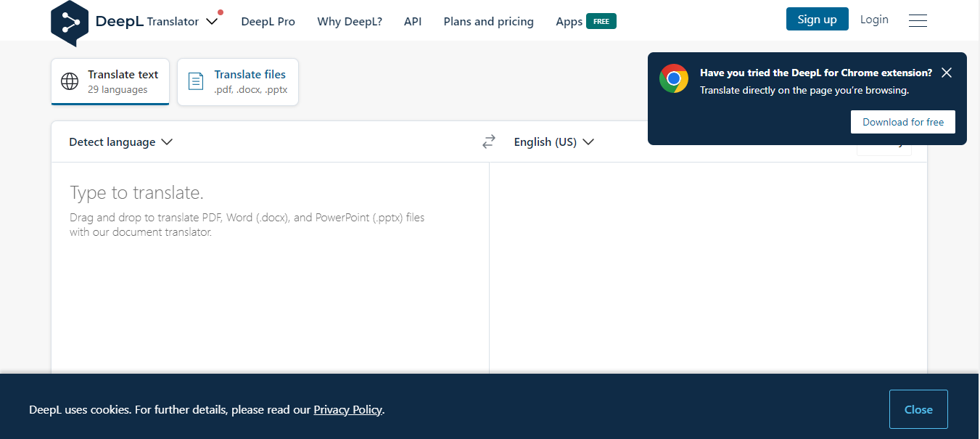The width and height of the screenshot is (980, 439).
Task: Select the Translate files tab
Action: [238, 81]
